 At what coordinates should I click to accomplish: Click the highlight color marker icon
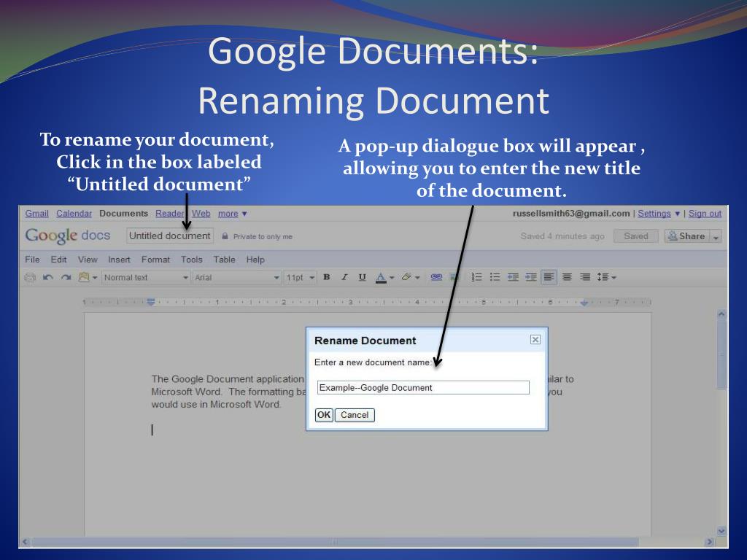[x=406, y=276]
